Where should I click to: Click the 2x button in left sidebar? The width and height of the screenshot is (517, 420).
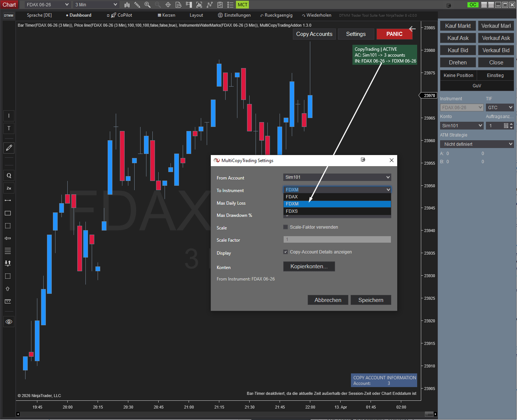pos(9,188)
